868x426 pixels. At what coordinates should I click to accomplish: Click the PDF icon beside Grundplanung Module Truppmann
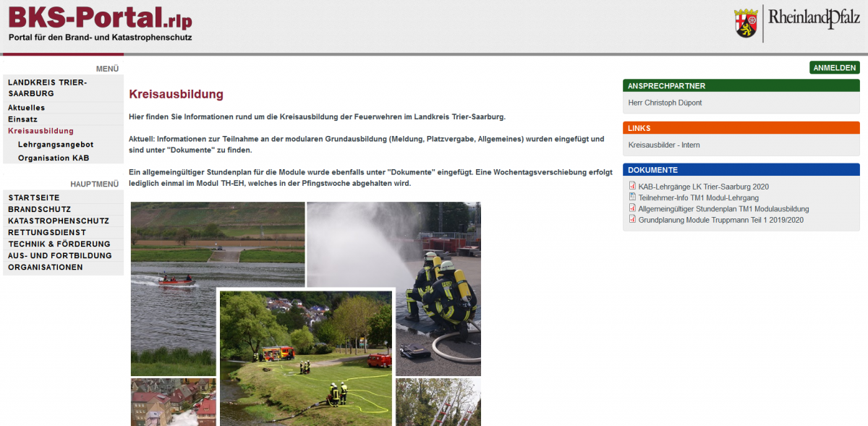[632, 219]
